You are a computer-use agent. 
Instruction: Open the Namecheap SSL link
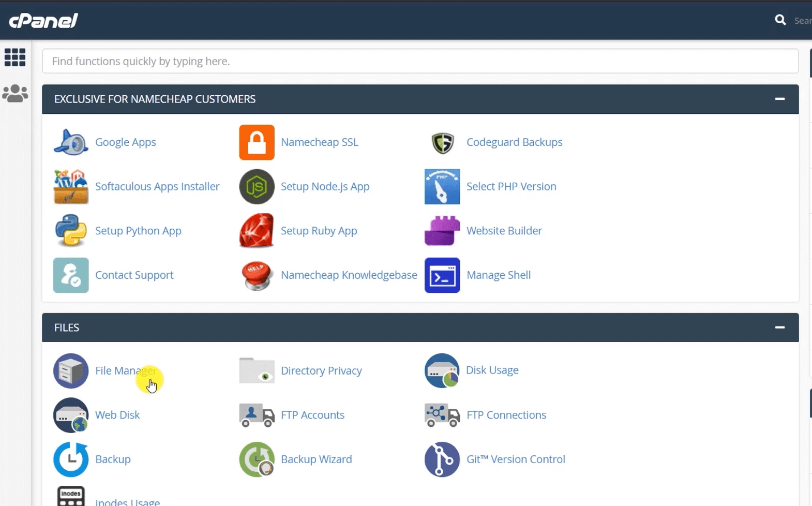click(x=320, y=142)
